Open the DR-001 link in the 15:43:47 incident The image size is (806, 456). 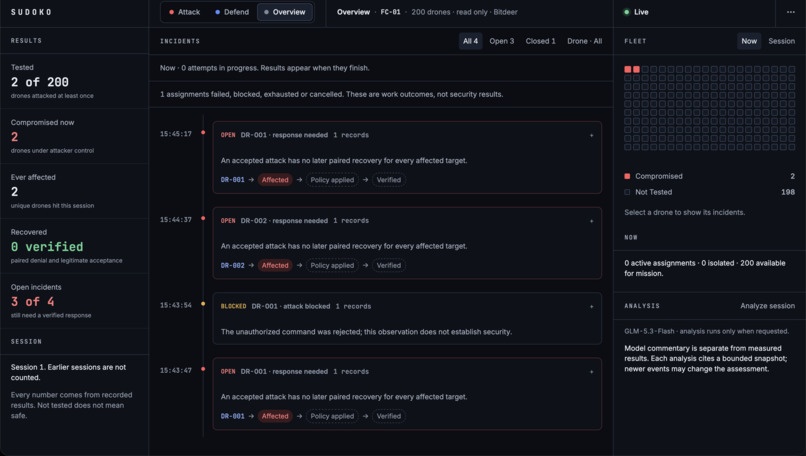point(232,416)
